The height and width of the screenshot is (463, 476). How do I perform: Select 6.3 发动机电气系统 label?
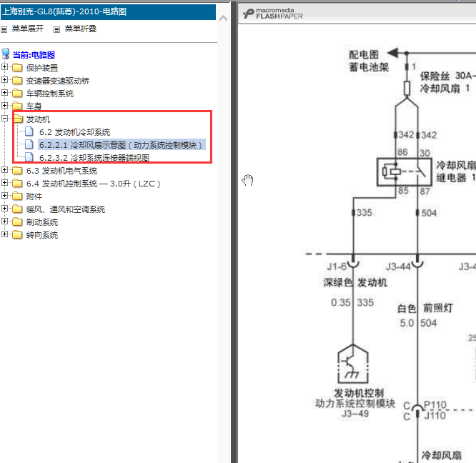pyautogui.click(x=61, y=171)
